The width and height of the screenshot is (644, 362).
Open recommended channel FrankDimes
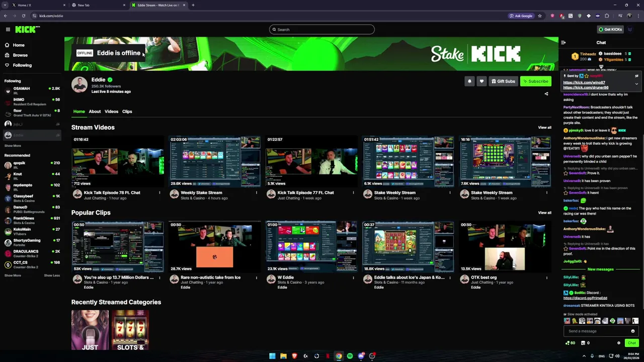32,220
